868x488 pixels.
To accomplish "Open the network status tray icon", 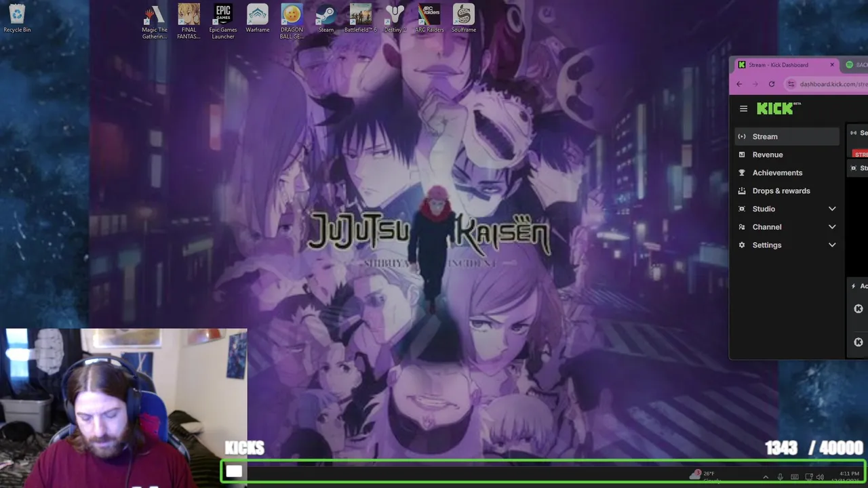I will (x=809, y=477).
